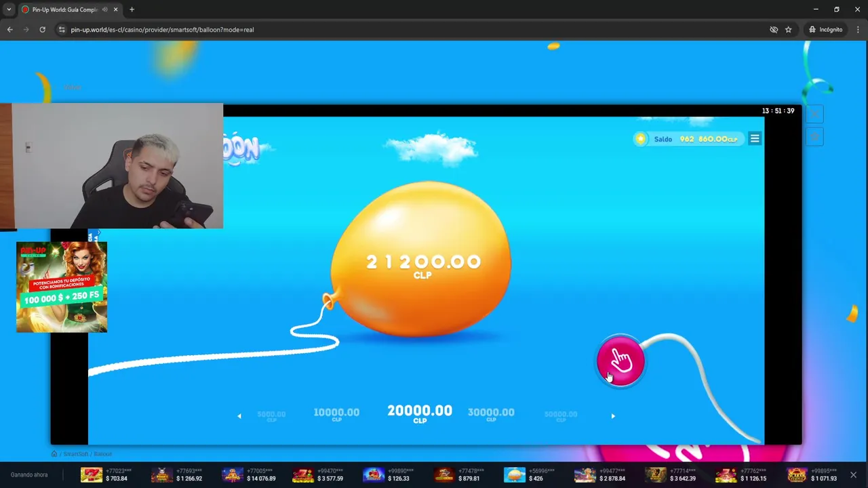
Task: Open the winner game with $ 14 076.89
Action: (x=248, y=474)
